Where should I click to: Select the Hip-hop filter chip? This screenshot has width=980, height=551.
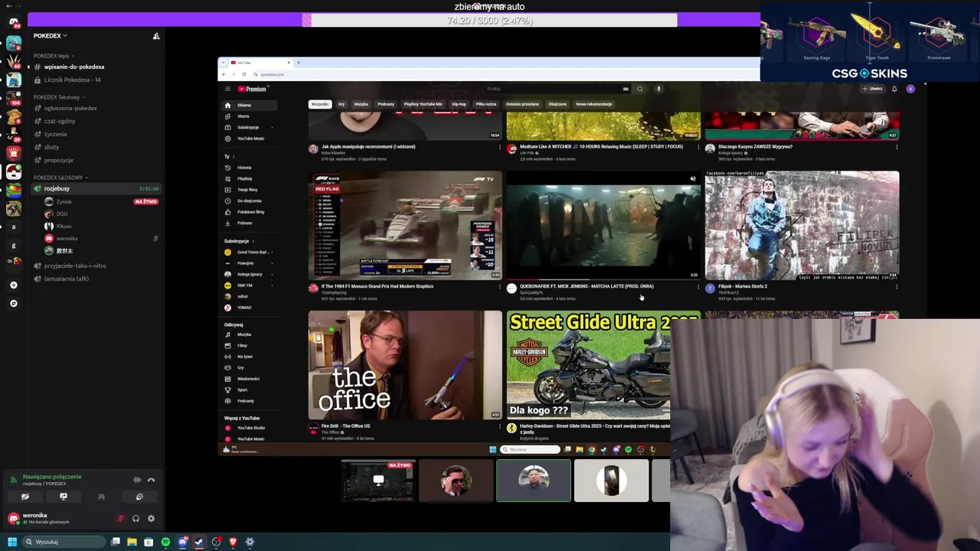(459, 104)
